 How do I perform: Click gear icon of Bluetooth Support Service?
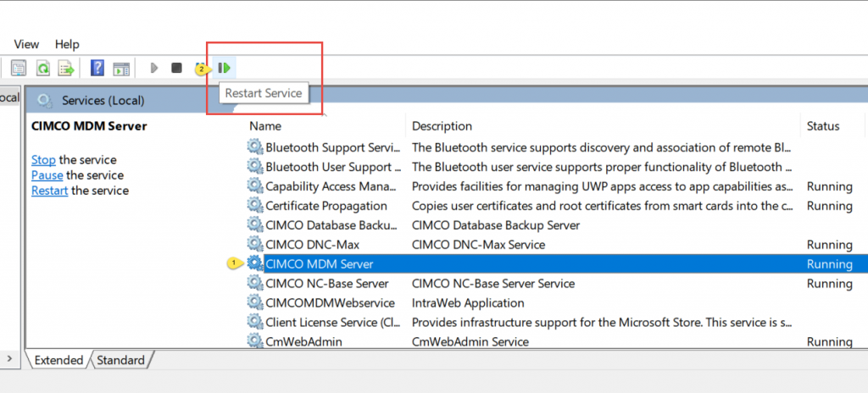coord(254,147)
